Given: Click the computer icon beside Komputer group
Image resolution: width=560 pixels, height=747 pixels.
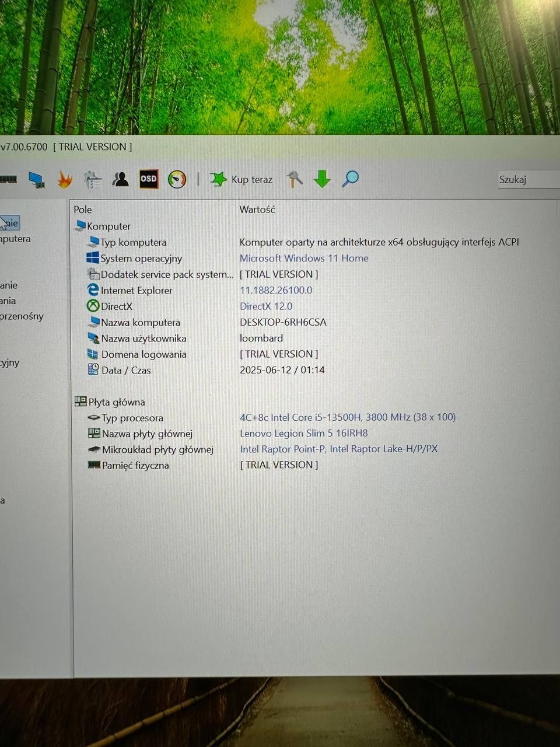Looking at the screenshot, I should tap(80, 226).
